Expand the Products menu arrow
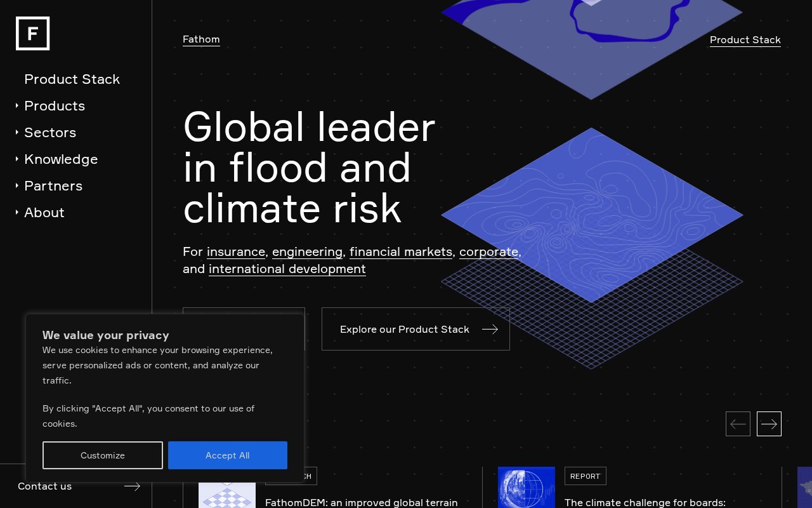The width and height of the screenshot is (812, 508). tap(17, 105)
